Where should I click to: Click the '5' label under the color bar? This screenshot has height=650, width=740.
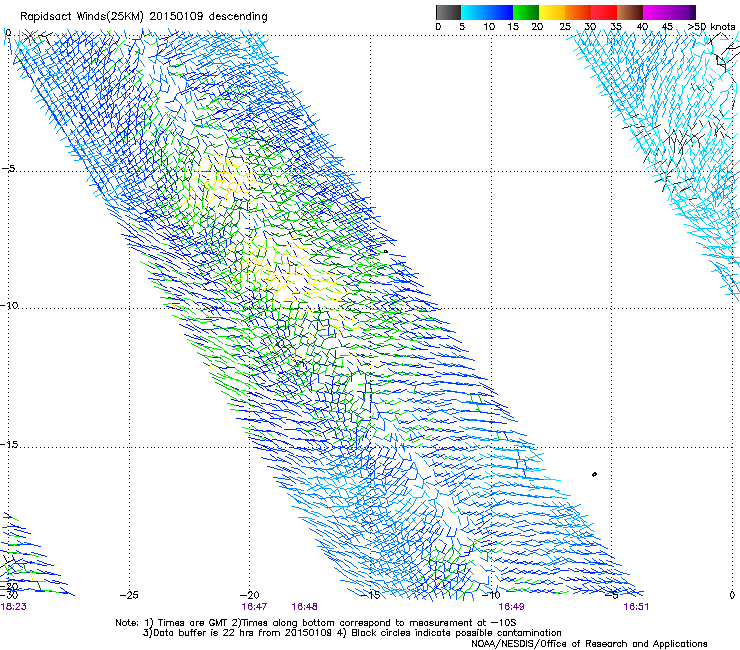coord(462,27)
